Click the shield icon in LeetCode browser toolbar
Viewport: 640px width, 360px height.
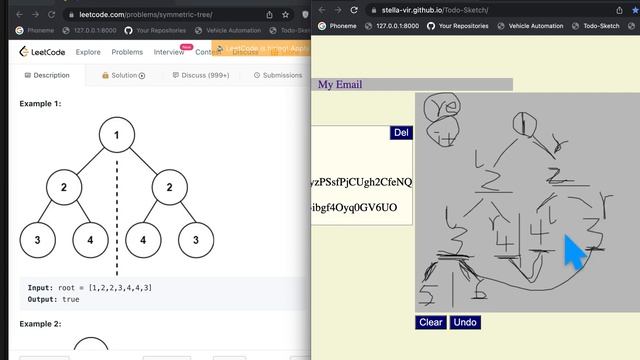[x=305, y=15]
